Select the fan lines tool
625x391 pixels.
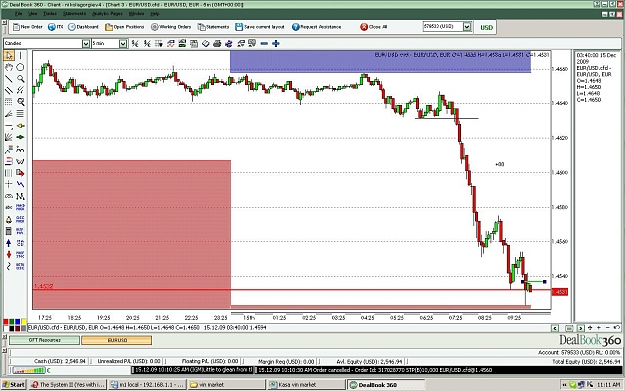pos(8,137)
